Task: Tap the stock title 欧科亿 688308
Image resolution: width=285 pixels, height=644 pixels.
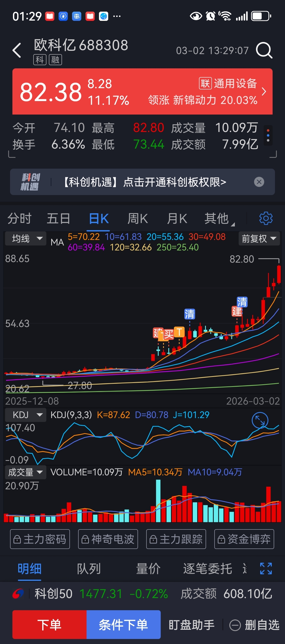Action: 81,45
